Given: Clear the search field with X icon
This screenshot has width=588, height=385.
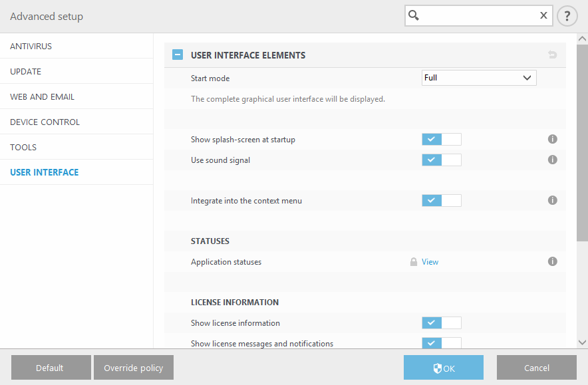Looking at the screenshot, I should pyautogui.click(x=543, y=15).
